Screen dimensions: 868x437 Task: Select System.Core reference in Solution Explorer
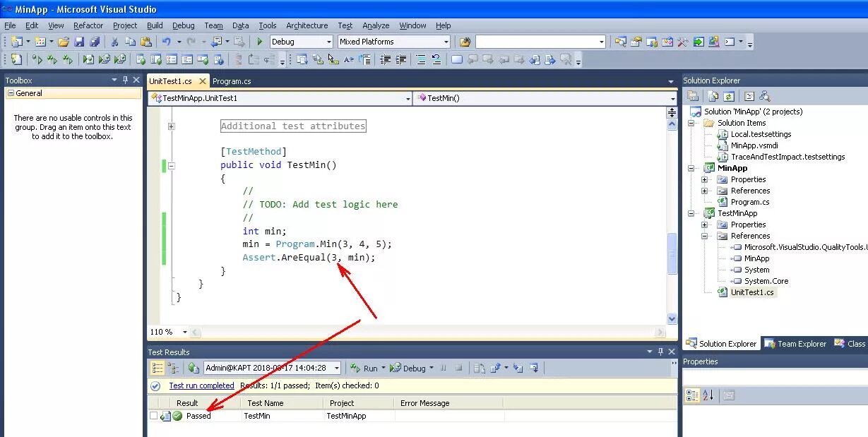[x=766, y=281]
